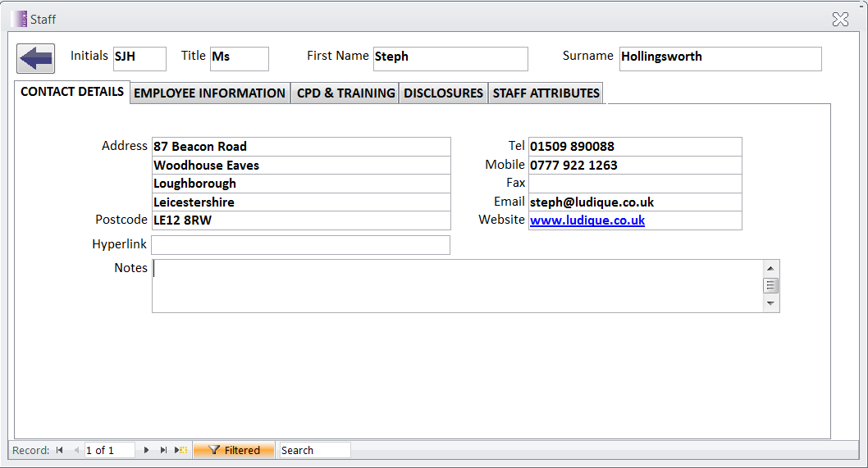
Task: Click the back arrow button
Action: pos(35,58)
